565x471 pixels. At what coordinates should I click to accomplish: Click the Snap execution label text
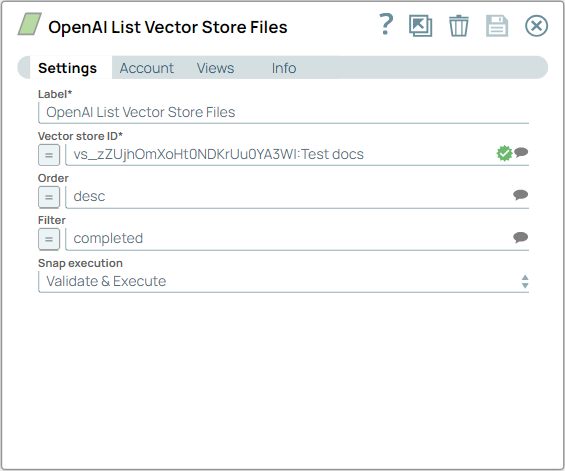(80, 263)
